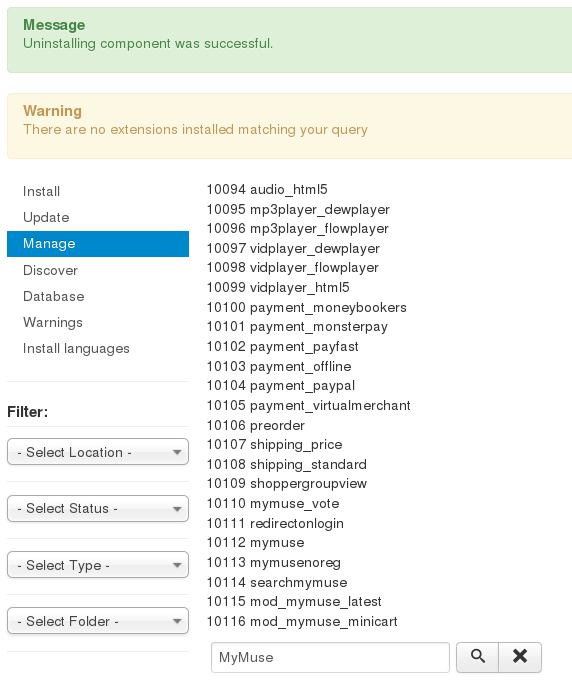
Task: Click the 10111 redirectonlogin line
Action: tap(275, 523)
